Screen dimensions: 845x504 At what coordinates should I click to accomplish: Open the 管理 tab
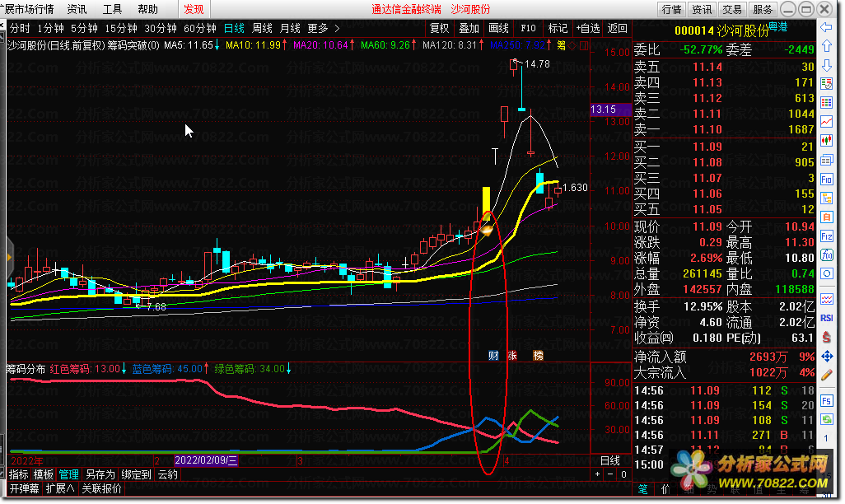[x=68, y=474]
